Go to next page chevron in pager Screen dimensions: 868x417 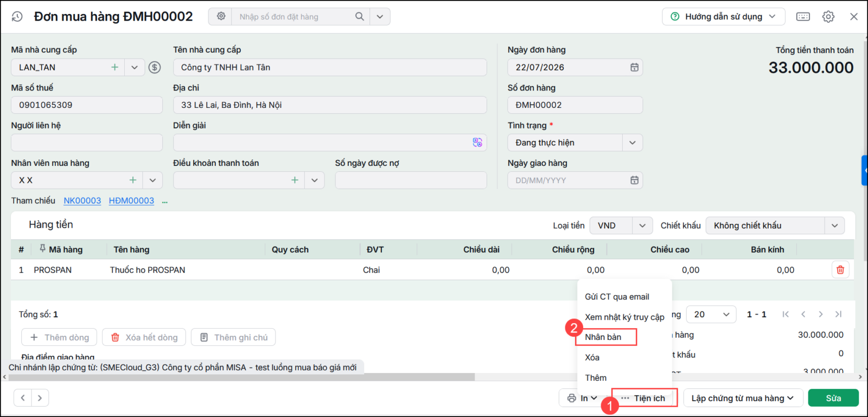pyautogui.click(x=821, y=314)
